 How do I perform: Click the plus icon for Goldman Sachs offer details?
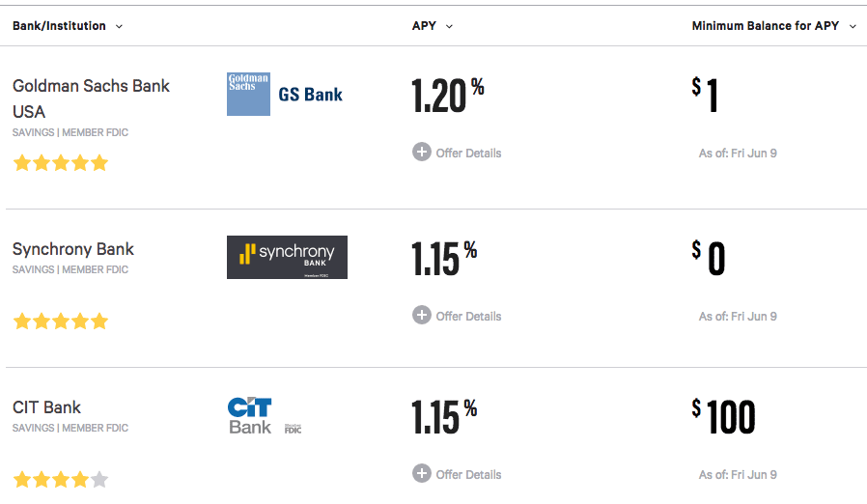tap(422, 153)
